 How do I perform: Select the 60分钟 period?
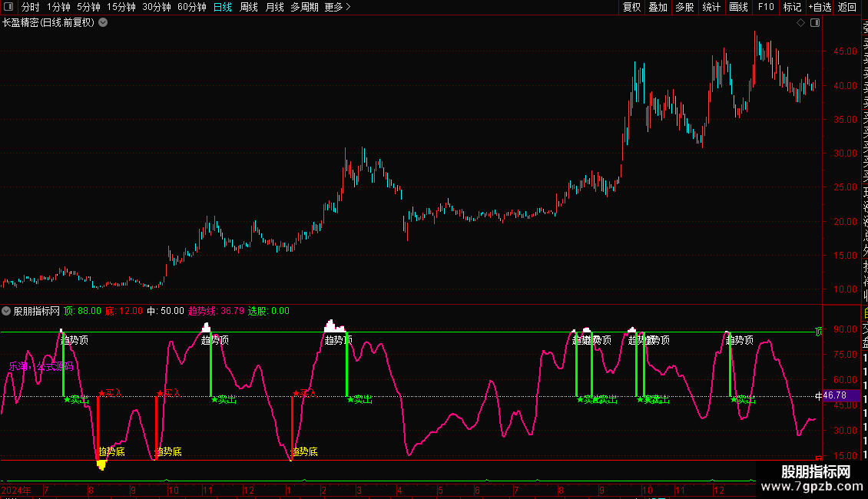[192, 7]
